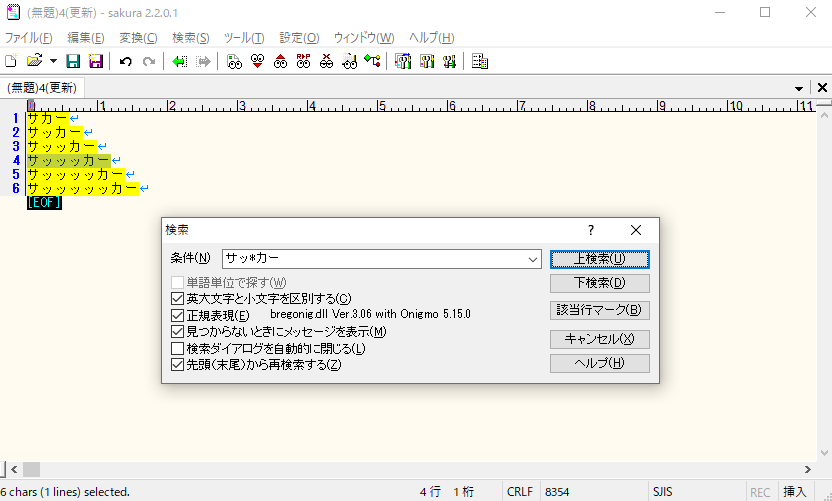Open the ツール(T) menu
The width and height of the screenshot is (832, 501).
tap(244, 38)
